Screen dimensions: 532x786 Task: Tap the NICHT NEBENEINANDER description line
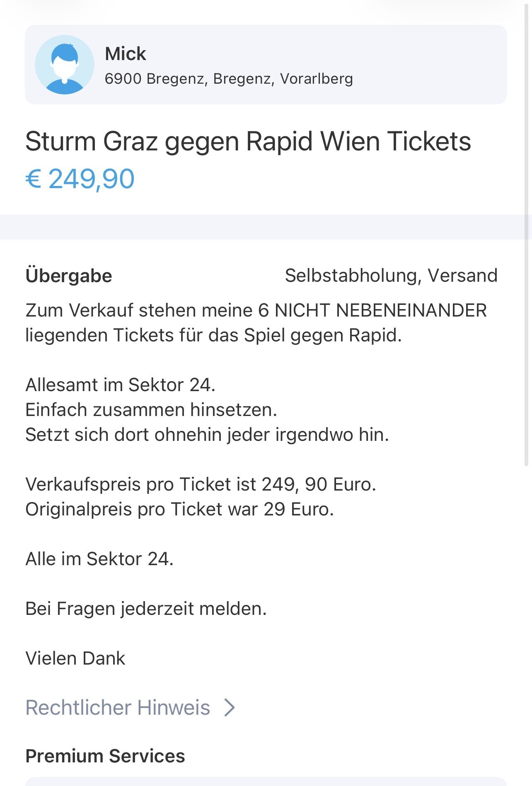click(x=256, y=311)
